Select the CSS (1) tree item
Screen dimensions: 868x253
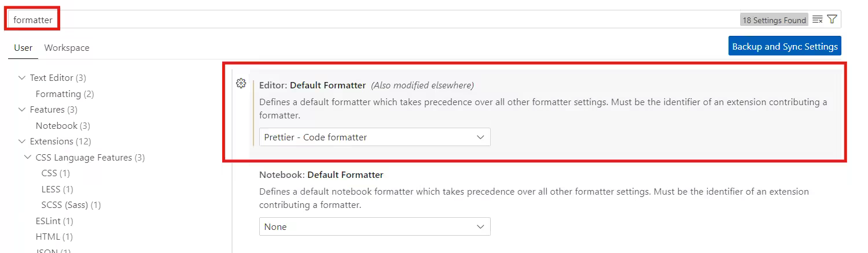coord(56,173)
